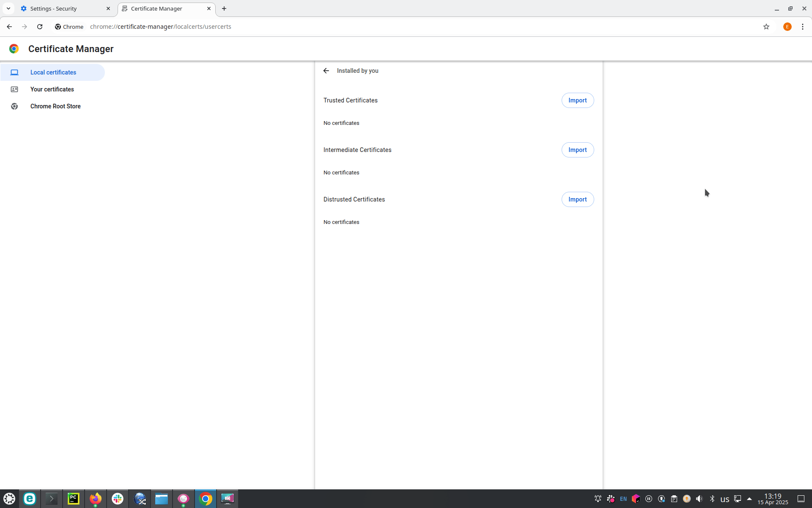The height and width of the screenshot is (508, 812).
Task: Bookmark this page with star icon
Action: (x=766, y=27)
